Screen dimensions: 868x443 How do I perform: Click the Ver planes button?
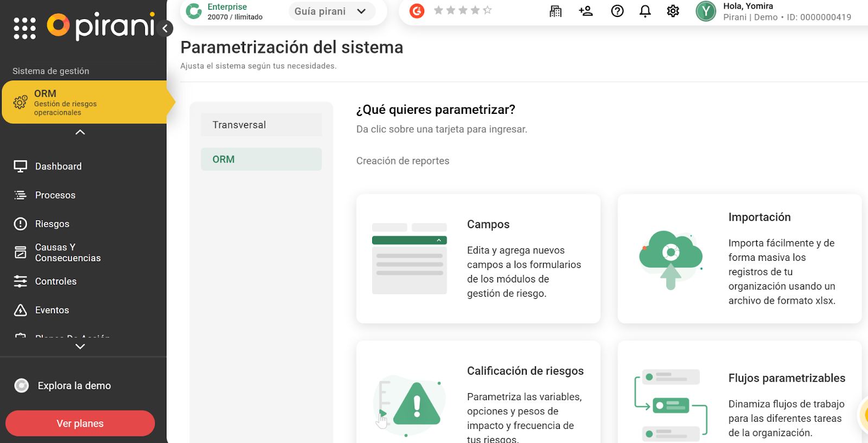[x=80, y=423]
